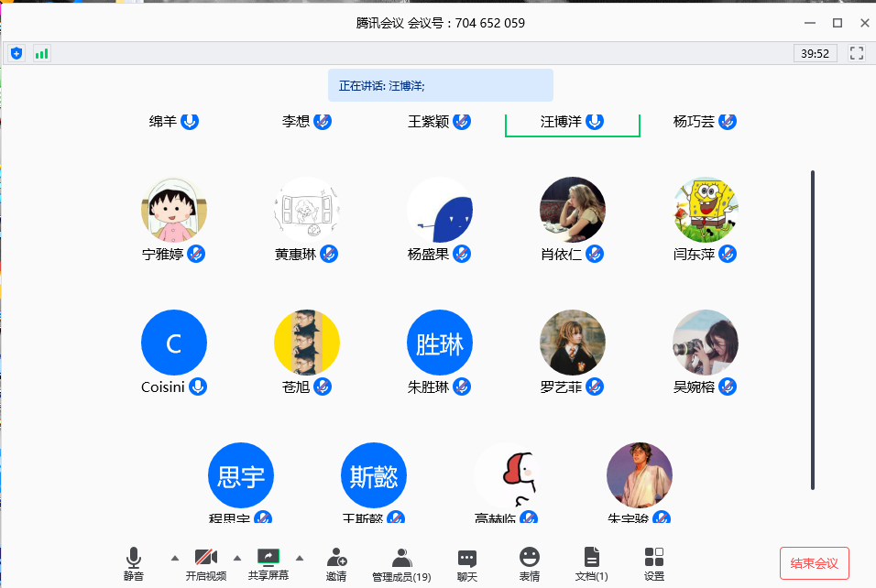
Task: Click the blue shield security icon
Action: tap(16, 53)
